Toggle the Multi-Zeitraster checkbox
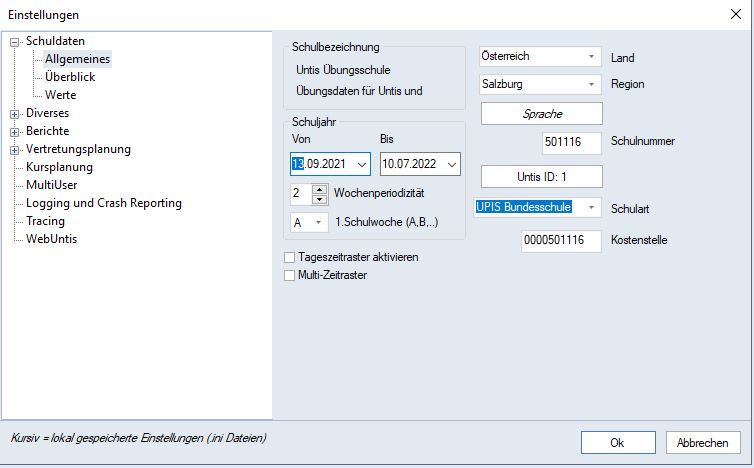The image size is (754, 468). click(x=290, y=275)
